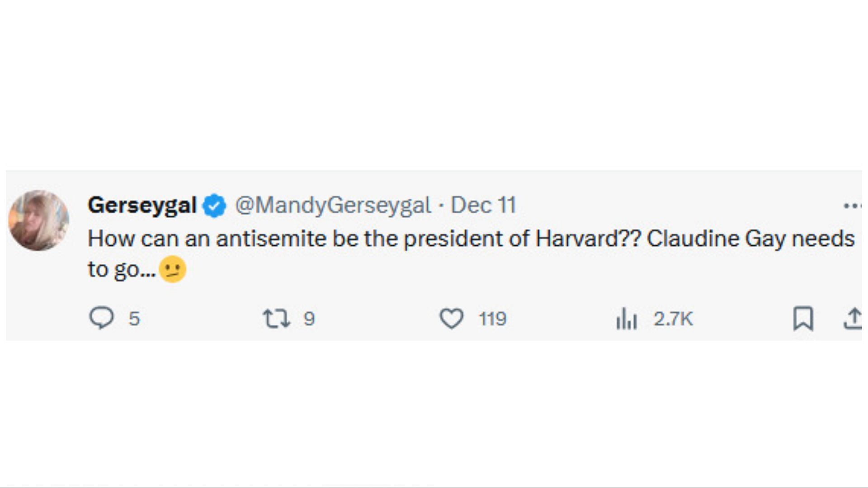Click the 2.7K views count
The width and height of the screenshot is (868, 488).
[x=673, y=319]
